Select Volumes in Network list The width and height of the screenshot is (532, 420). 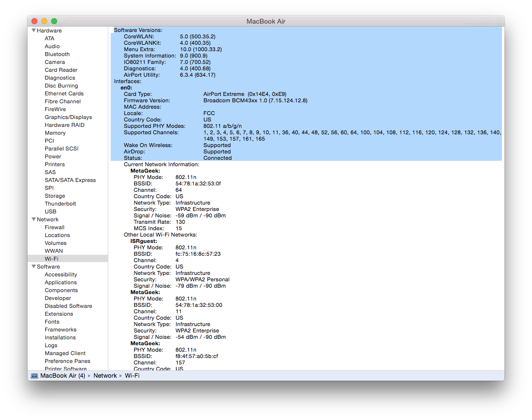click(x=56, y=243)
